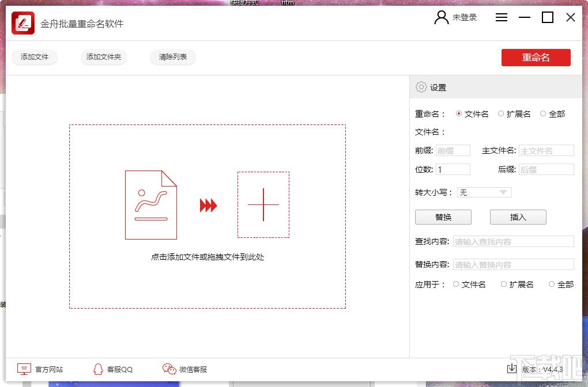Open the 官方网站 link
This screenshot has width=588, height=387.
(49, 369)
